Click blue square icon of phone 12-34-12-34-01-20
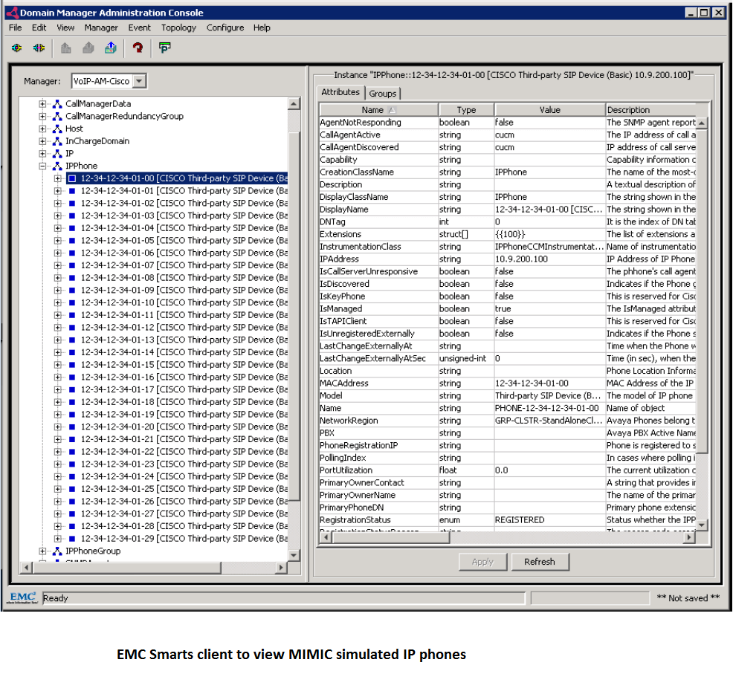 [72, 427]
